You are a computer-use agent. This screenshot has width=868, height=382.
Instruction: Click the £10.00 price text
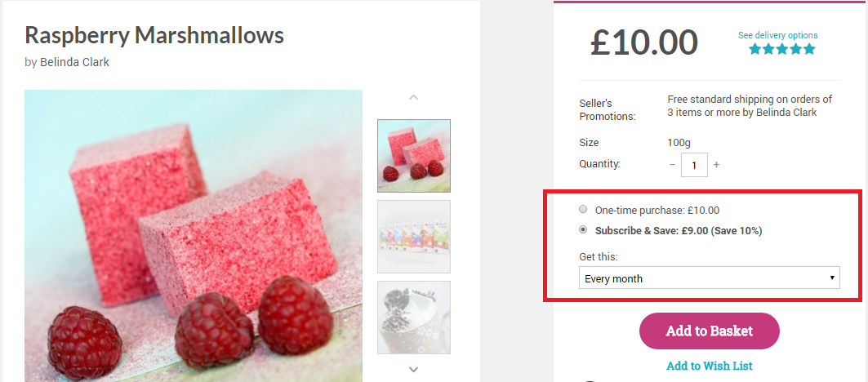click(644, 42)
